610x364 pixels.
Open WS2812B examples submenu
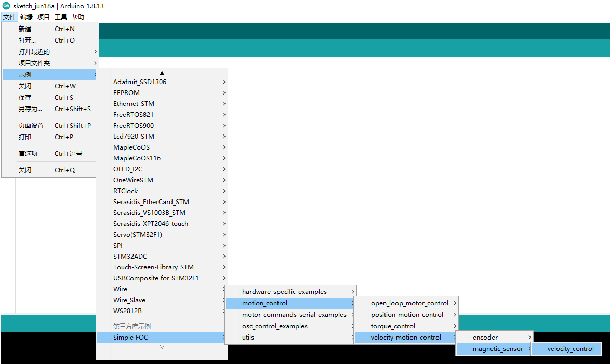pos(161,311)
